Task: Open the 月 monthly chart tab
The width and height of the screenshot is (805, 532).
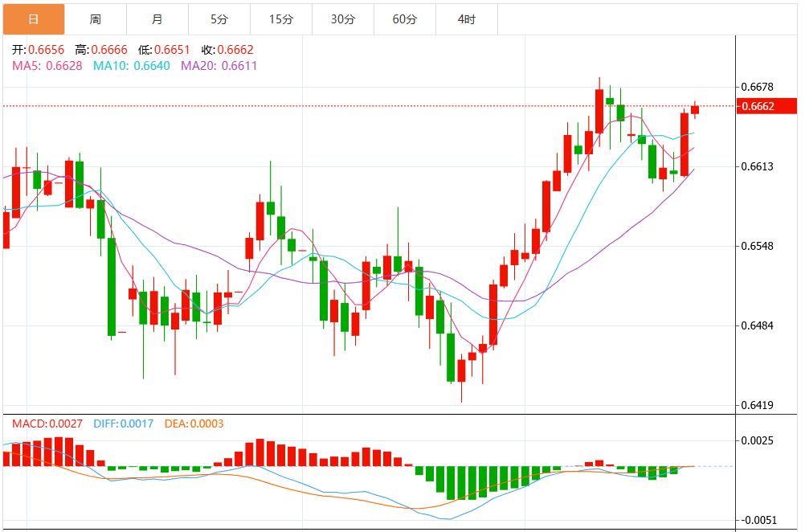Action: coord(157,19)
